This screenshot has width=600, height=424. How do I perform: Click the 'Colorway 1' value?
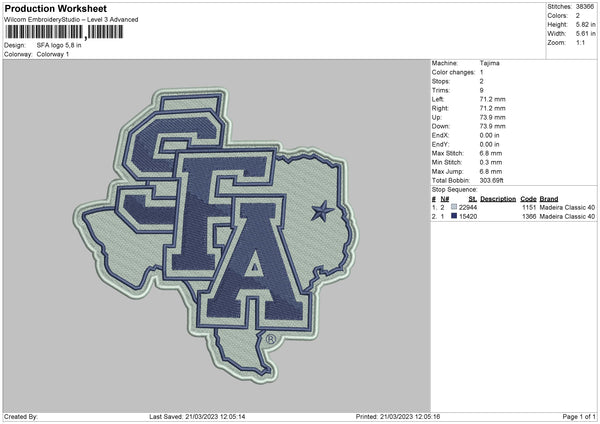coord(53,54)
